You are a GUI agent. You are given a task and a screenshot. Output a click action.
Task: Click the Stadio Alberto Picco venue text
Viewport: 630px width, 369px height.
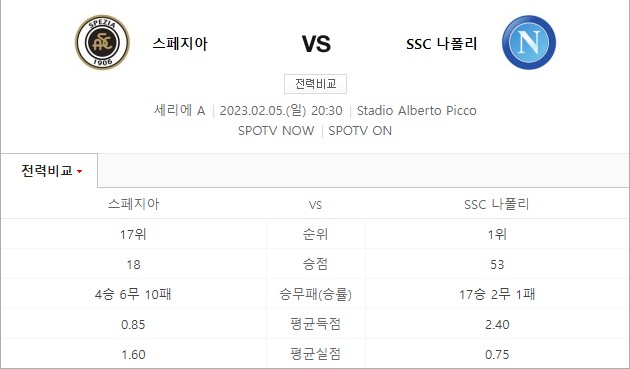coord(417,110)
